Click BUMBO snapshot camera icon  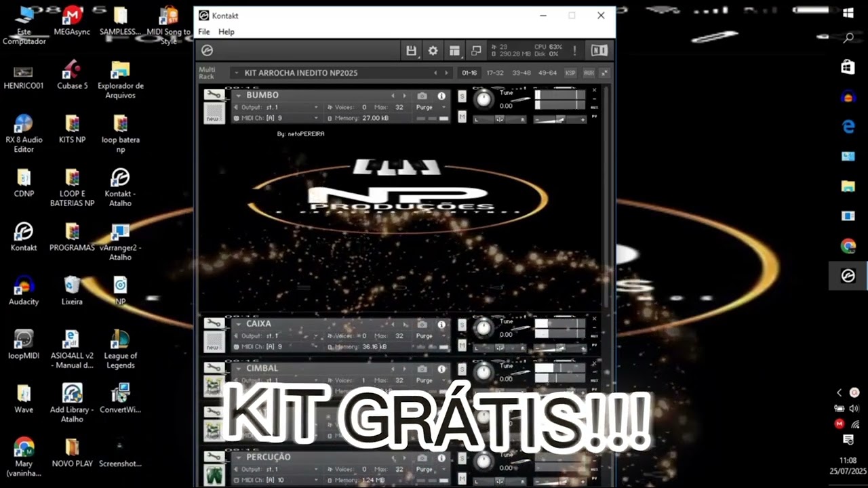(x=422, y=96)
